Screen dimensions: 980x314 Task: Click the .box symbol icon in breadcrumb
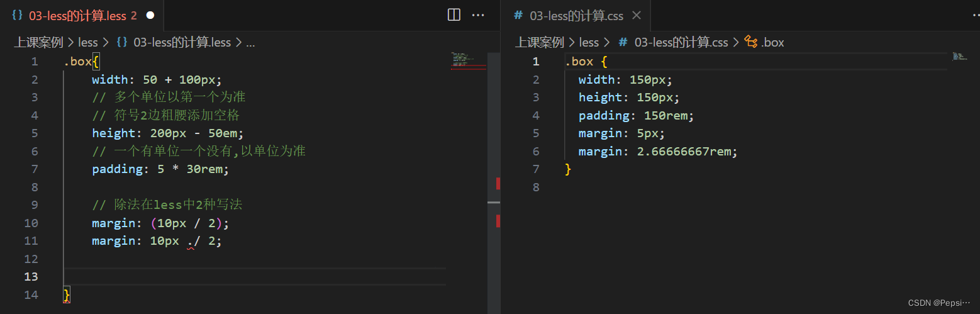pos(751,42)
